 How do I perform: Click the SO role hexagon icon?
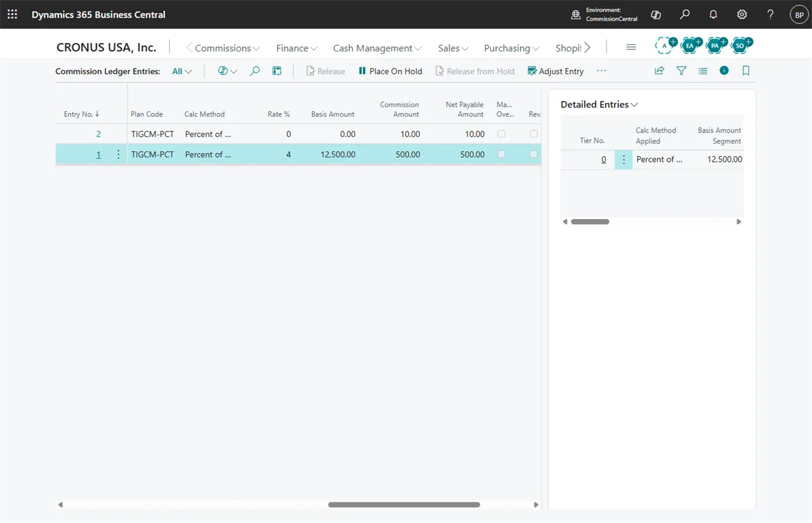(x=741, y=45)
